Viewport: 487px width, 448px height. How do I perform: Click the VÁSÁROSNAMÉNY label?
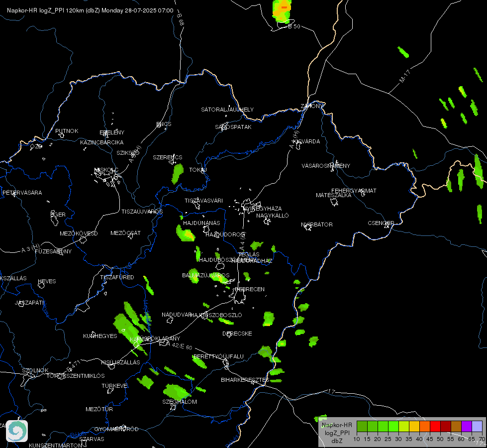coord(326,166)
